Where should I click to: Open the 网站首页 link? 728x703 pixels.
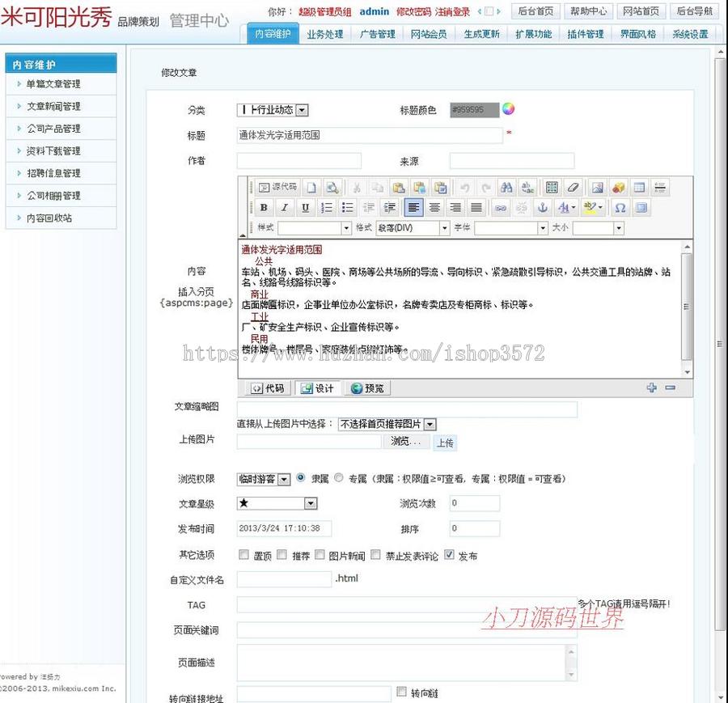tap(641, 11)
